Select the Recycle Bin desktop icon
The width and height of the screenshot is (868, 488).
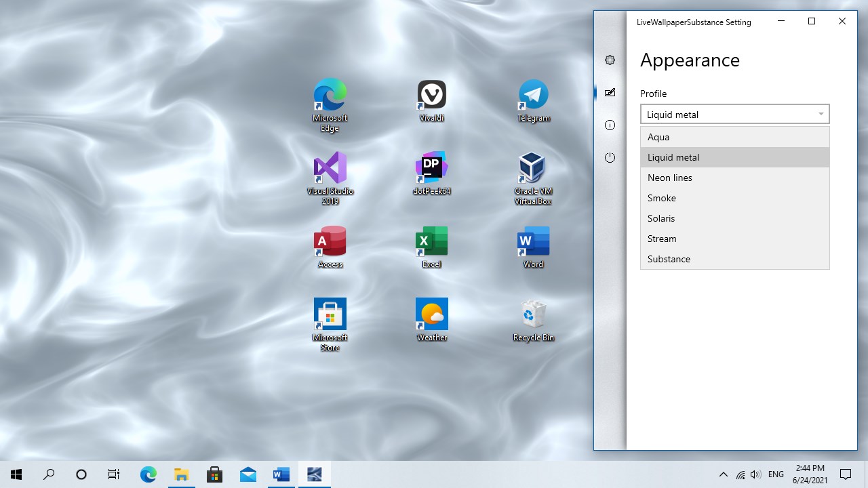coord(534,320)
